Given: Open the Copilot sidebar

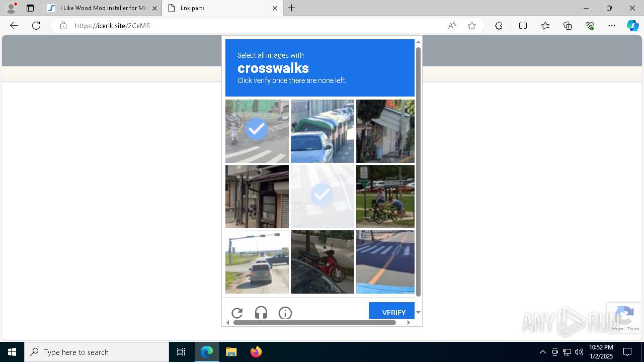Looking at the screenshot, I should point(632,26).
